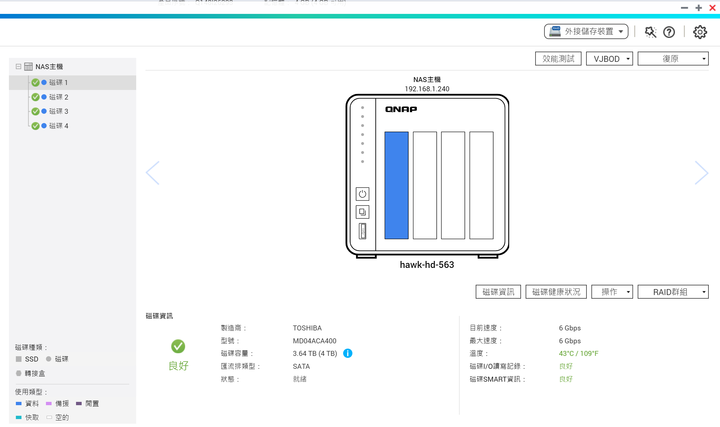Select the second drive bay slot
Viewport: 720px width, 427px height.
click(425, 185)
